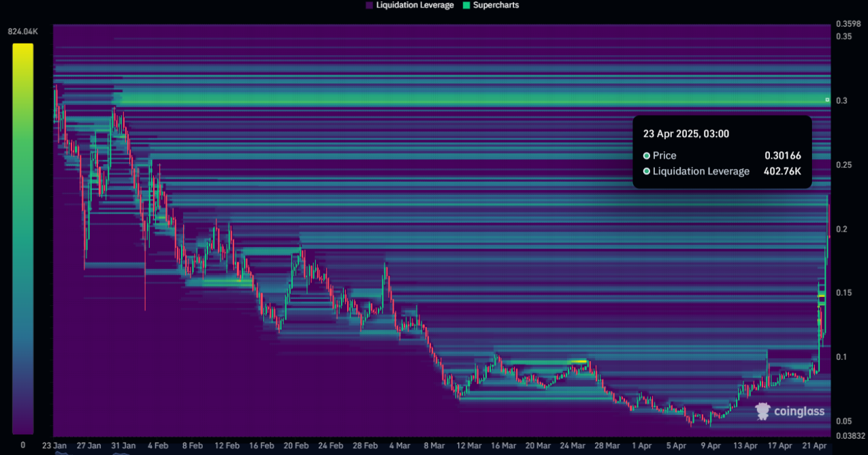Click the 20 Feb date on the time axis
The width and height of the screenshot is (868, 455).
tap(296, 445)
